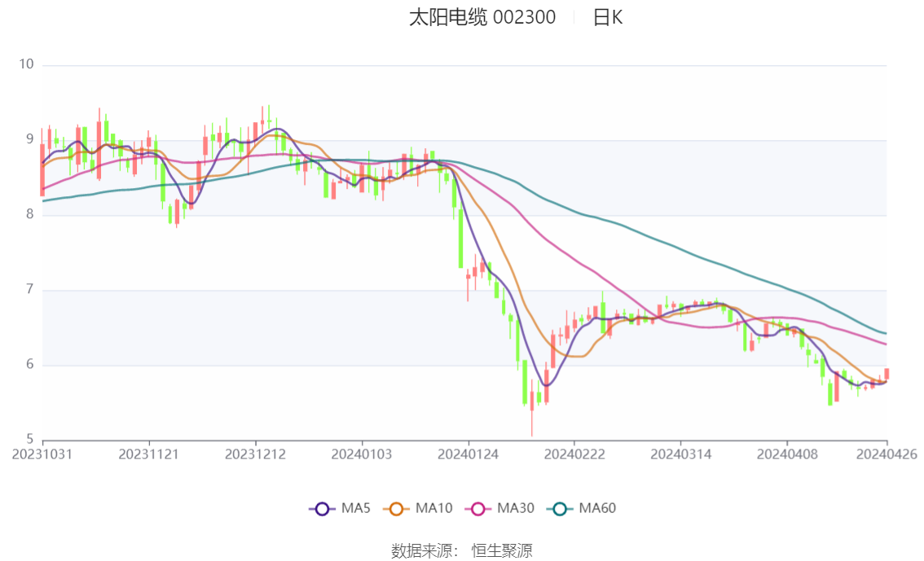
Task: Click the 太阳电缆 002300 chart title
Action: [x=482, y=18]
